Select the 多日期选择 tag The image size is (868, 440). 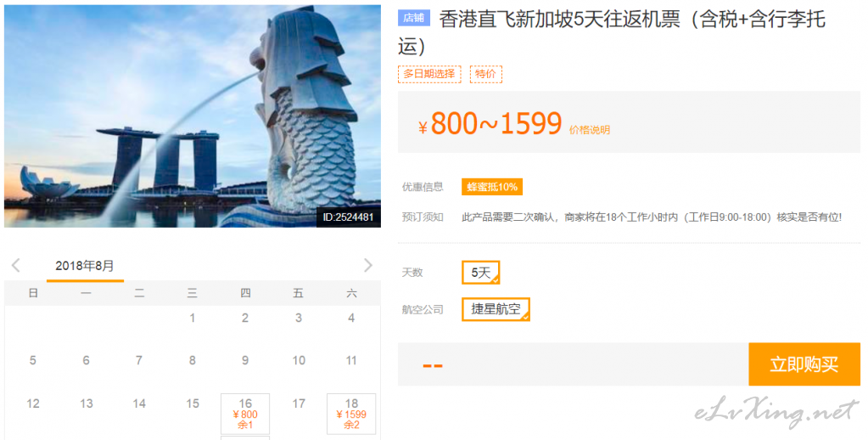[429, 74]
